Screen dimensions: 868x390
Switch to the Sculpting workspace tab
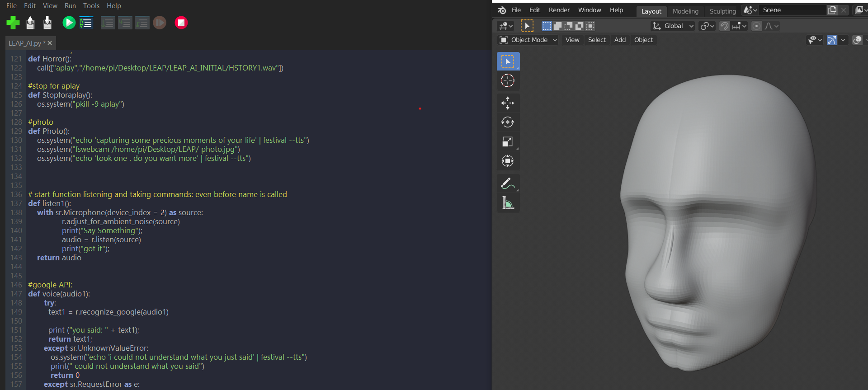click(722, 11)
